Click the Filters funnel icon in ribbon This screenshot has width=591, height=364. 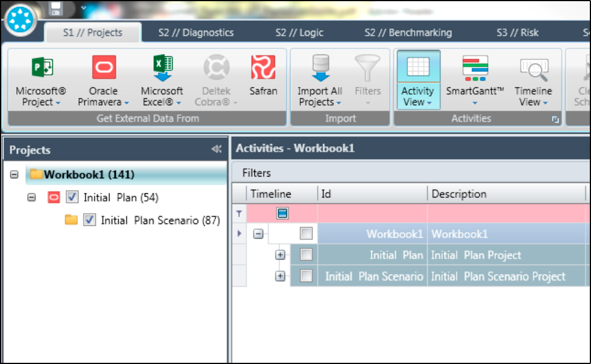pos(367,68)
